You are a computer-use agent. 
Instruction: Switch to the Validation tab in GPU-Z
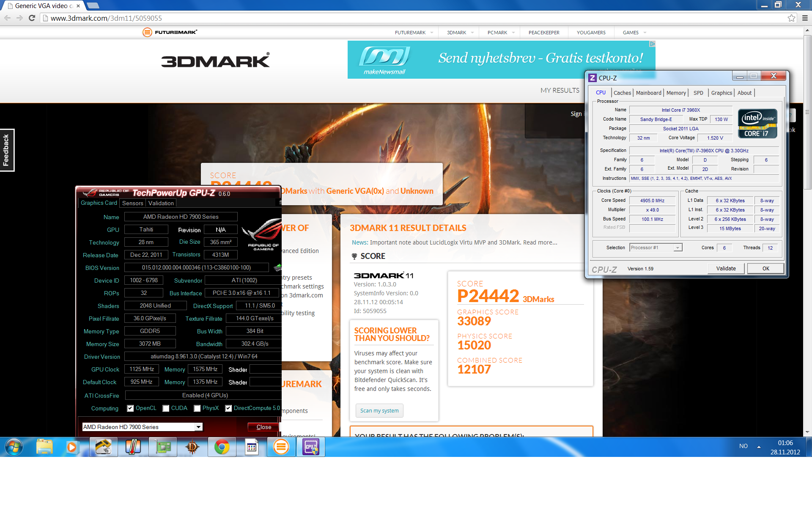[x=161, y=203]
